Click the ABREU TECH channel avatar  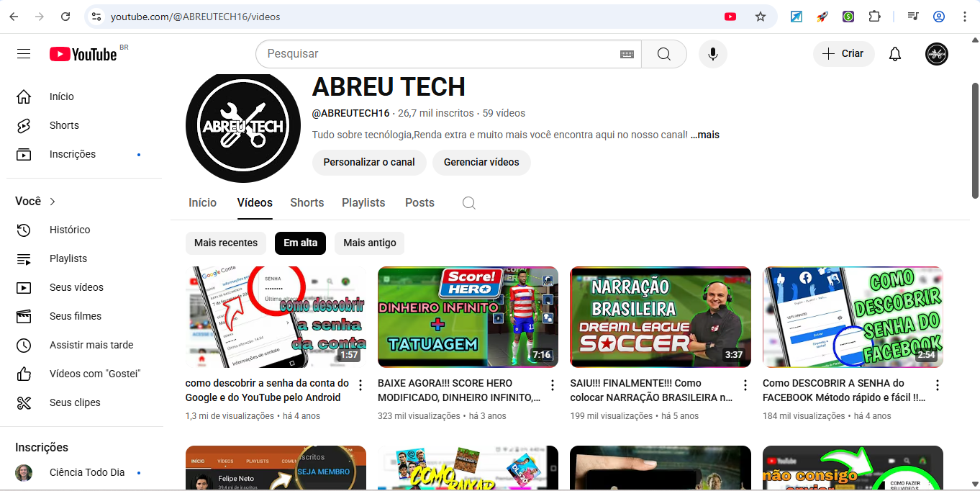(x=243, y=127)
